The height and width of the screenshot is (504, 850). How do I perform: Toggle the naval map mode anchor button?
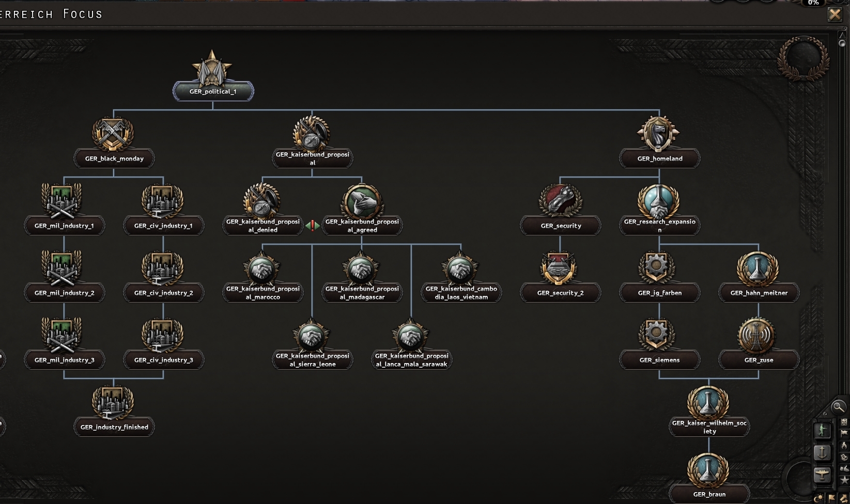point(822,453)
